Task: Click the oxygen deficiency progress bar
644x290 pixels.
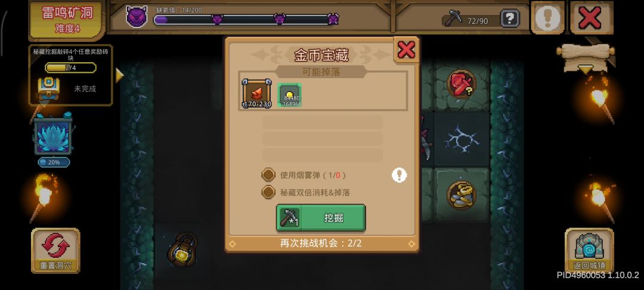Action: 246,19
